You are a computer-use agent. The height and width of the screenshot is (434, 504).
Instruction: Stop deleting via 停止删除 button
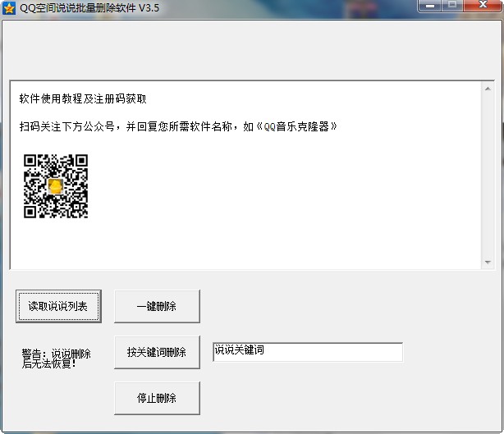coord(157,399)
